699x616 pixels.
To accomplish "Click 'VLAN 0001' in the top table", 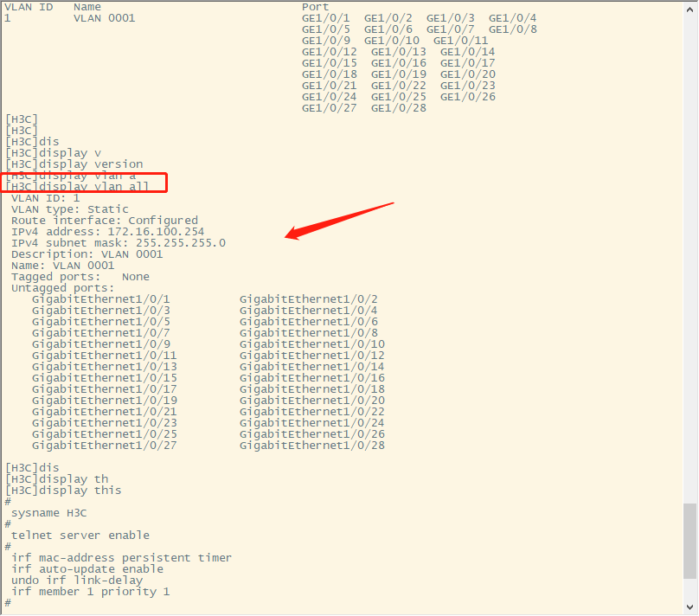I will click(x=105, y=18).
